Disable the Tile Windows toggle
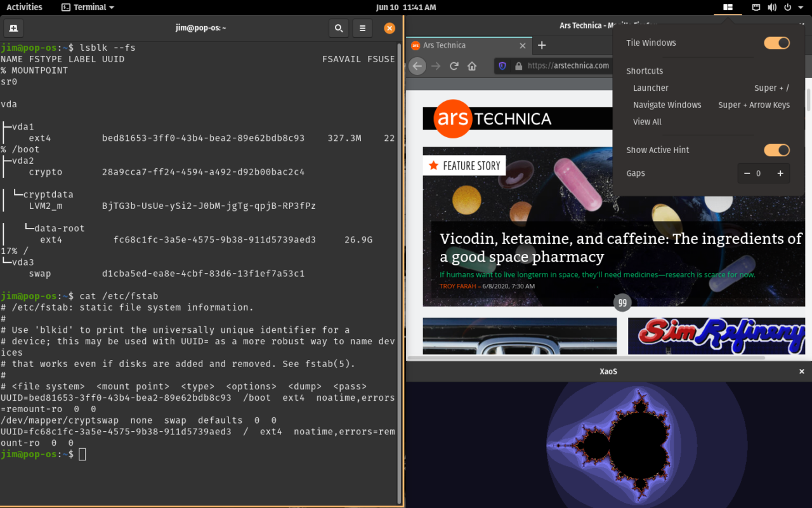Screen dimensions: 812x508 tap(776, 43)
